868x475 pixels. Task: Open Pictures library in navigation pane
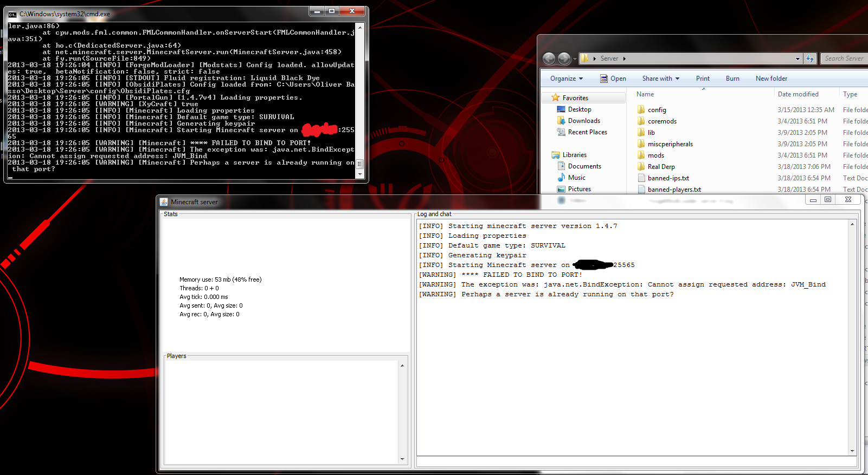pos(580,189)
